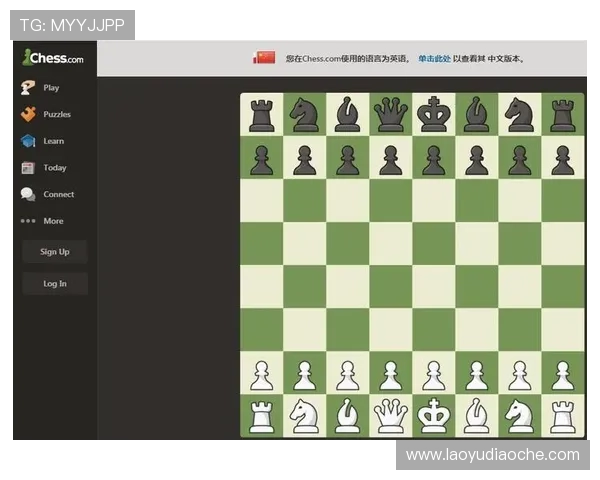The image size is (600, 480).
Task: Select the white knight at bottom left
Action: [304, 415]
